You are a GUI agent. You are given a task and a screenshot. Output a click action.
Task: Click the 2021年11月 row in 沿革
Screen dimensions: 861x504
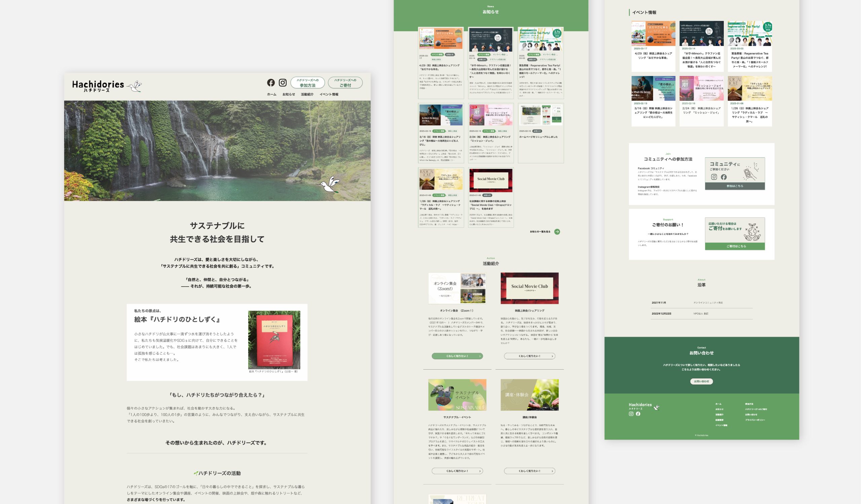(702, 303)
